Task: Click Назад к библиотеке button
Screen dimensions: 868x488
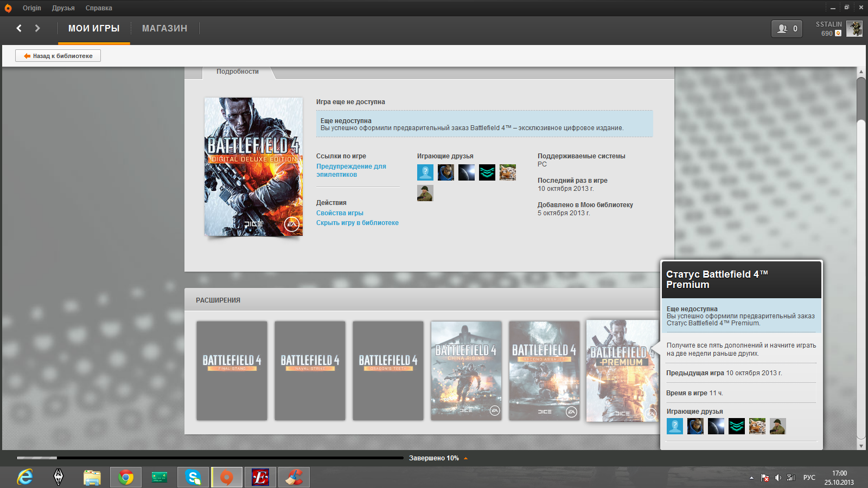Action: pyautogui.click(x=58, y=56)
